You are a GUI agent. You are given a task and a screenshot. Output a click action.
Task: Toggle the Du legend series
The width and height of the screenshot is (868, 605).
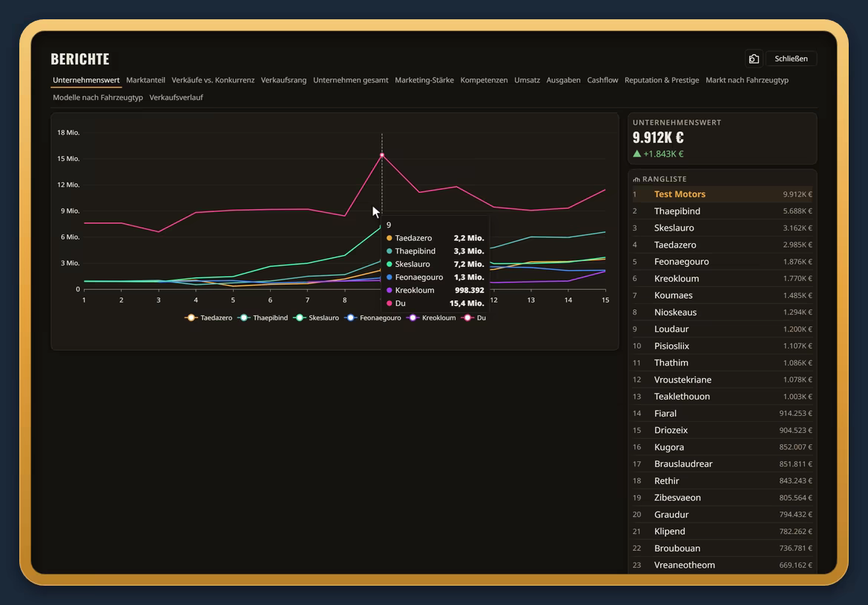pyautogui.click(x=474, y=318)
